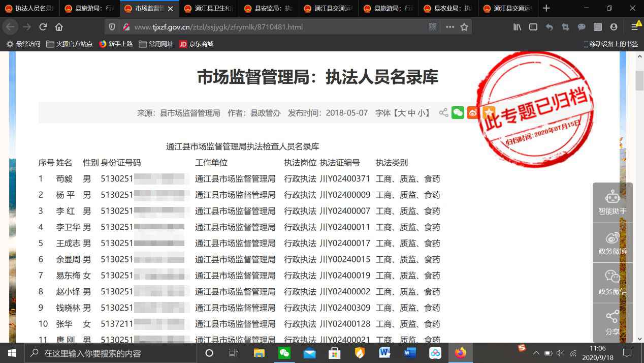Open 政务微博 from the side panel
Image resolution: width=644 pixels, height=363 pixels.
click(612, 243)
